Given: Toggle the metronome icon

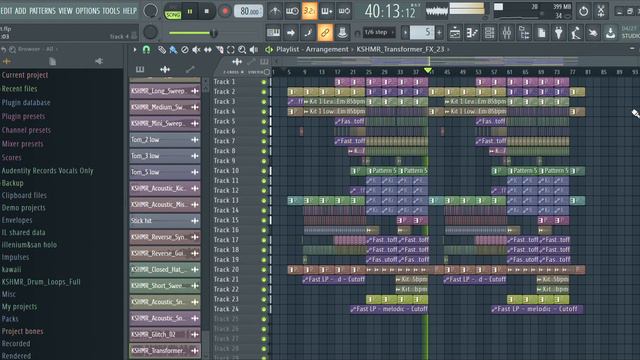Looking at the screenshot, I should click(x=275, y=11).
